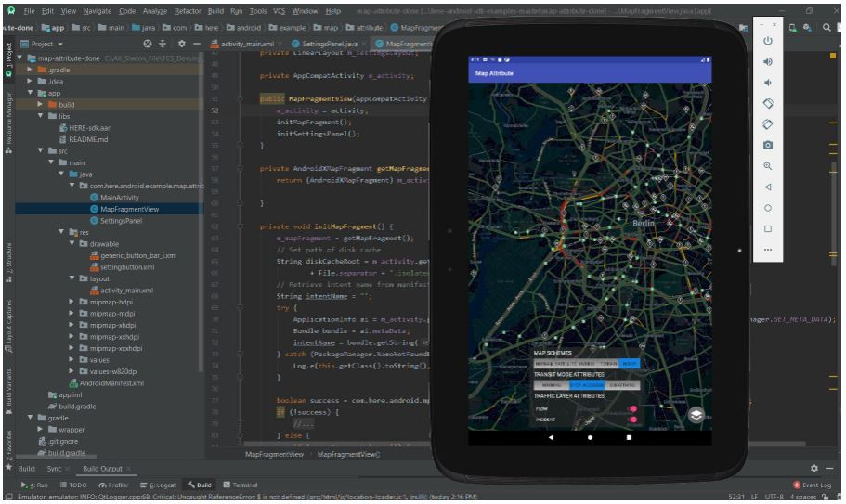The width and height of the screenshot is (846, 504).
Task: Open the Profiler tool window button
Action: 113,485
